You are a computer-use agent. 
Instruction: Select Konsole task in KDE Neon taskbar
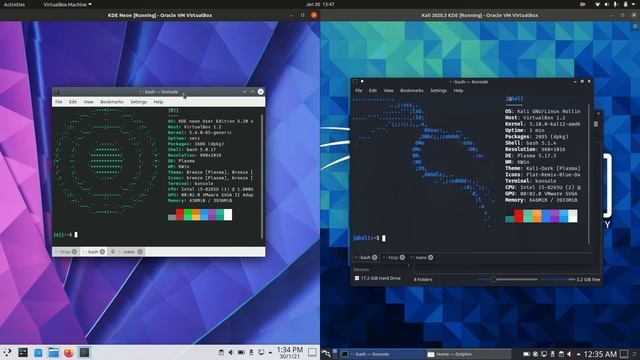(x=84, y=352)
